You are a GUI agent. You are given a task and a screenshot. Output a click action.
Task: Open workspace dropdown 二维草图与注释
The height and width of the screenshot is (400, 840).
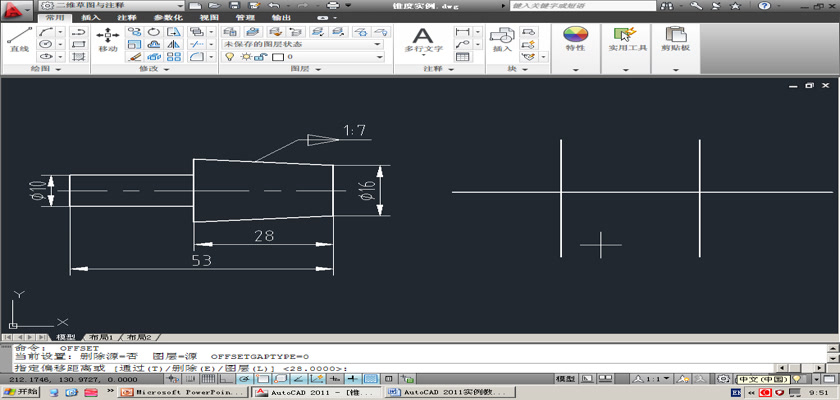point(112,5)
